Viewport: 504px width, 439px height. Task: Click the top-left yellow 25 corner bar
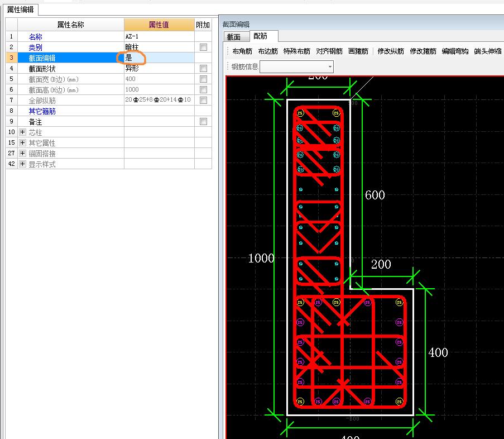click(x=300, y=113)
